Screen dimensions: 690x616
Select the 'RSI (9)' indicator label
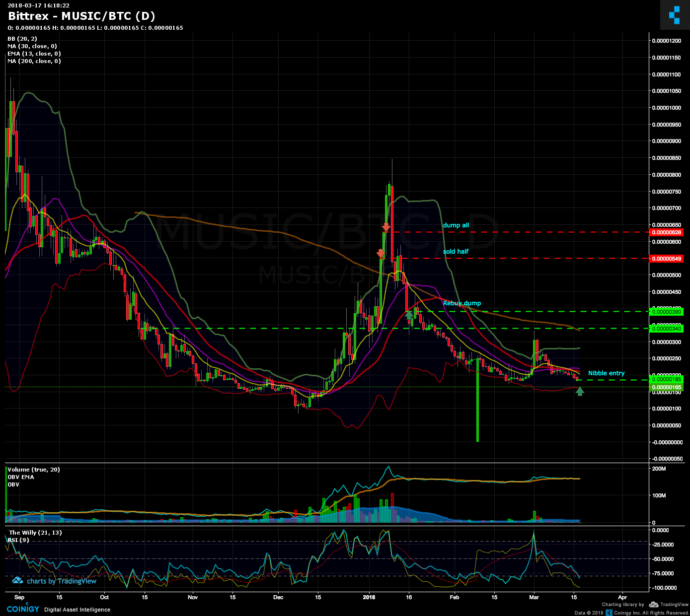[19, 540]
